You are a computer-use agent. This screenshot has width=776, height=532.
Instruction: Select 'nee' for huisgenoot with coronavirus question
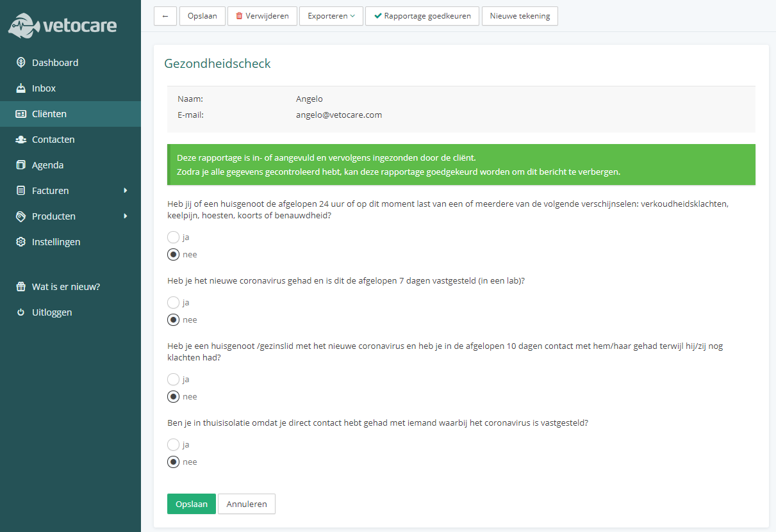(x=173, y=396)
